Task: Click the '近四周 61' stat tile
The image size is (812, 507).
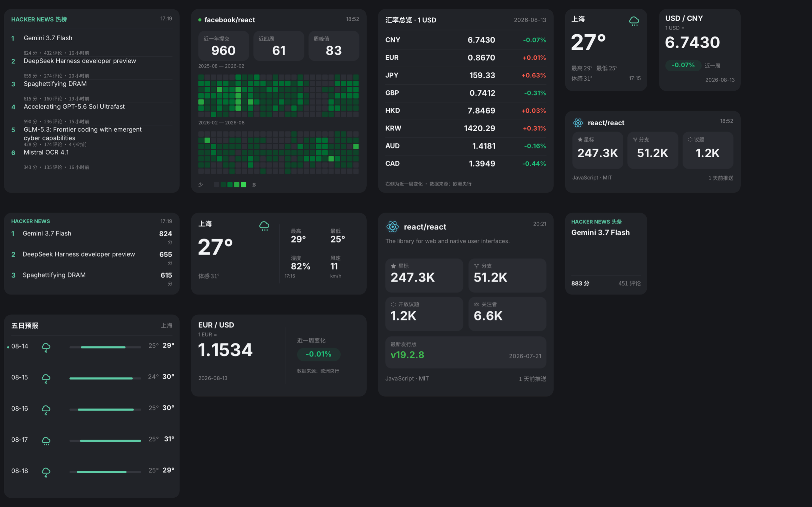Action: point(279,46)
